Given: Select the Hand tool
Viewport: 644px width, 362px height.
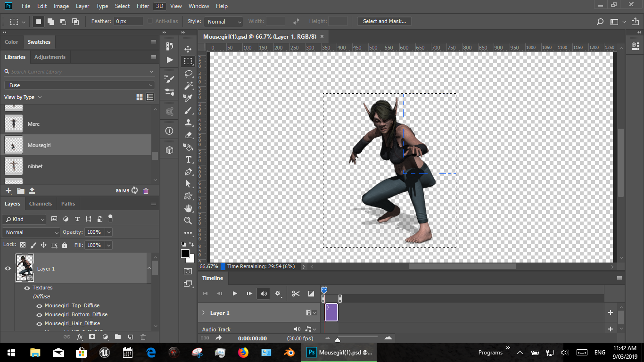Looking at the screenshot, I should 188,208.
